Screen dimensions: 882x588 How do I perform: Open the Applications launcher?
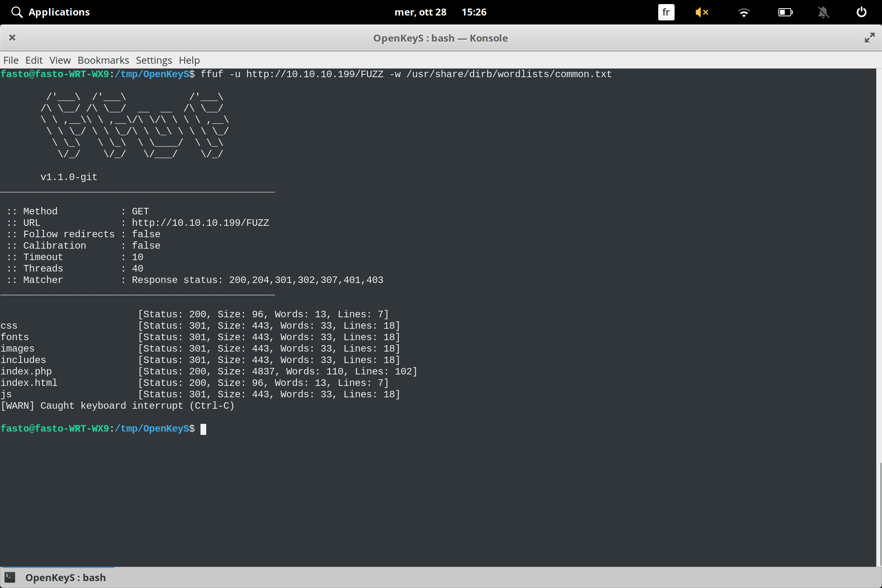[59, 12]
